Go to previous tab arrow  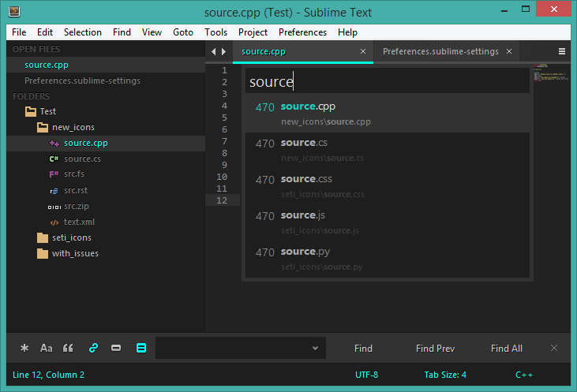pos(213,52)
